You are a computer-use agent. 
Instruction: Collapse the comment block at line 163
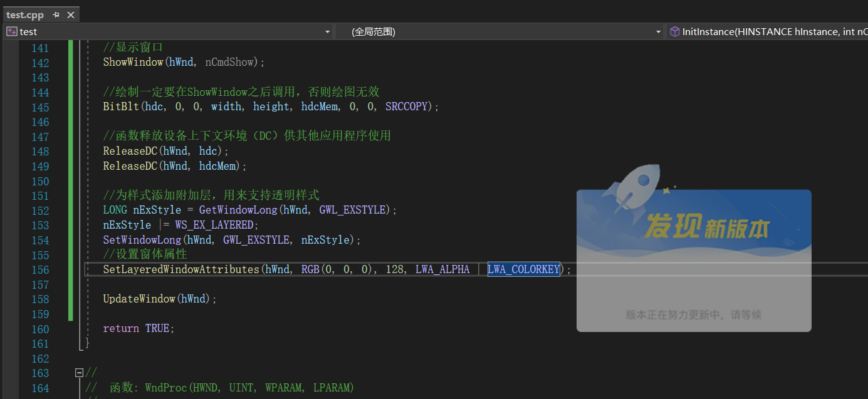(x=78, y=372)
